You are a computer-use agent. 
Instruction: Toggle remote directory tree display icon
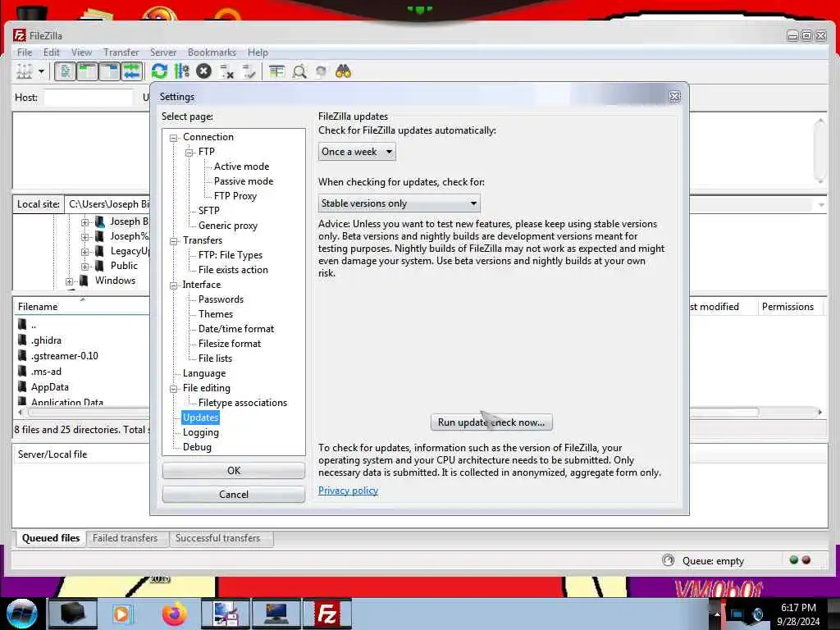point(110,71)
